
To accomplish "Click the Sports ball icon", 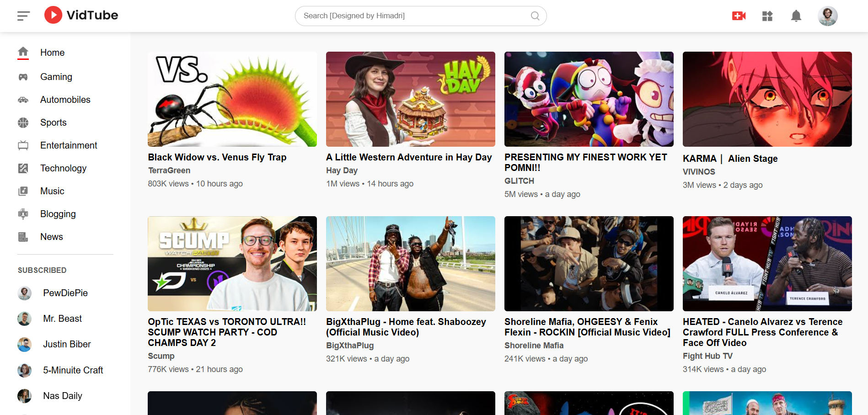I will click(x=23, y=122).
